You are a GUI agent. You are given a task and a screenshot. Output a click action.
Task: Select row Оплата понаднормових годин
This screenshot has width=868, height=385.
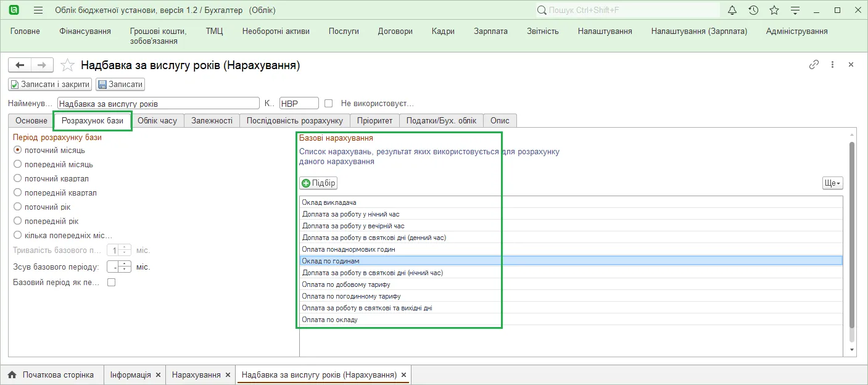[571, 249]
